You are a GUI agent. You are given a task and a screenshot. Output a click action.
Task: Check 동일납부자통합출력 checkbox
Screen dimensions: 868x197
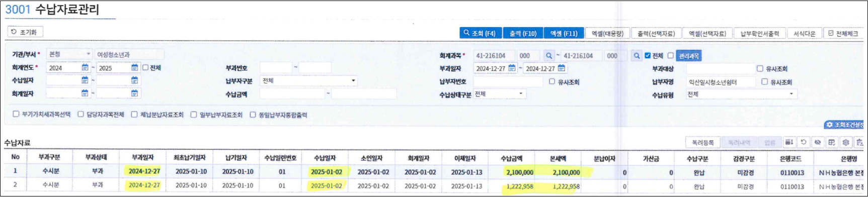coord(253,114)
